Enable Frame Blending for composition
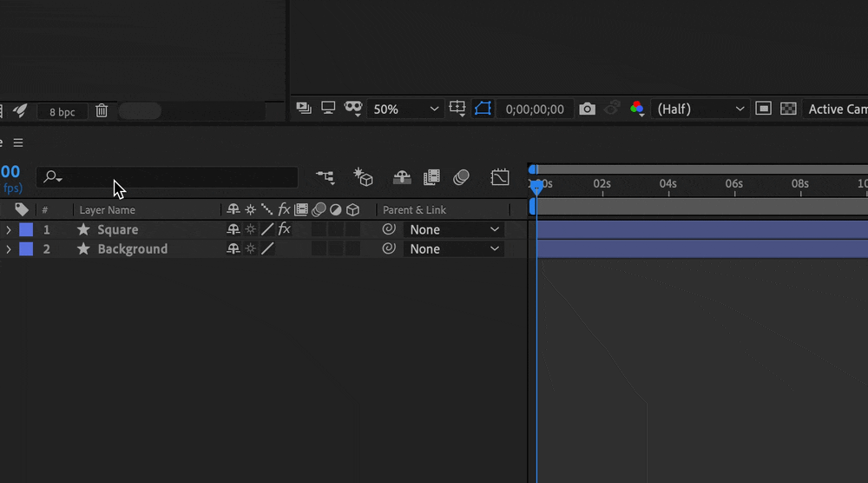The width and height of the screenshot is (868, 483). (x=431, y=177)
